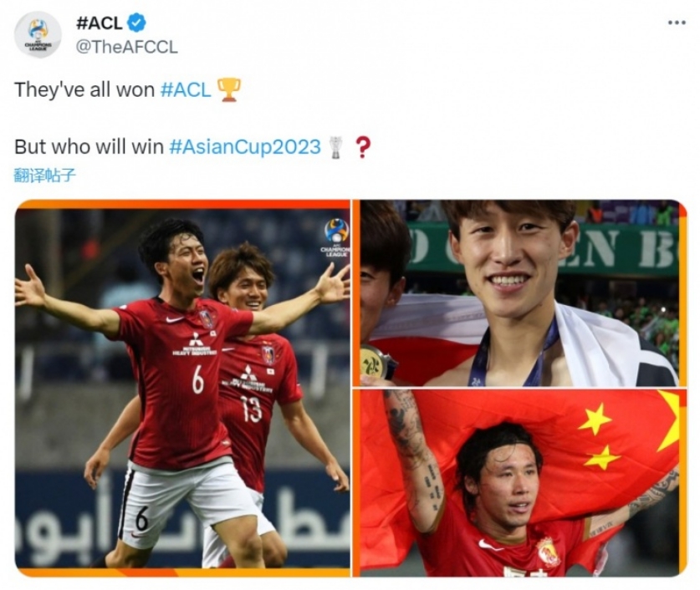700x590 pixels.
Task: Click the gold medal in top-right photo
Action: pos(373,362)
